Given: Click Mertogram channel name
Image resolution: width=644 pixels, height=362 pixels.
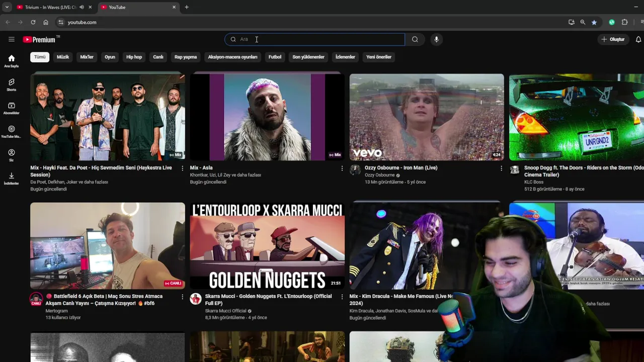Looking at the screenshot, I should pos(56,311).
